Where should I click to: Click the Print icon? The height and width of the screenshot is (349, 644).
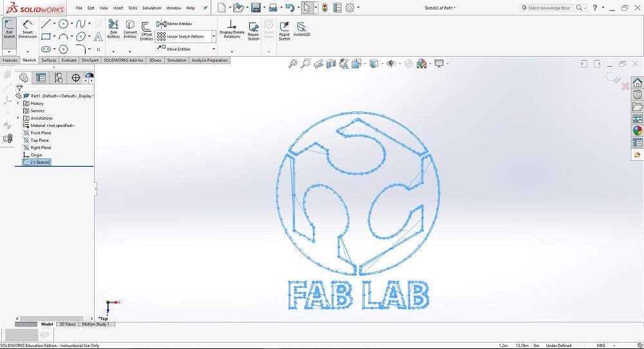272,7
